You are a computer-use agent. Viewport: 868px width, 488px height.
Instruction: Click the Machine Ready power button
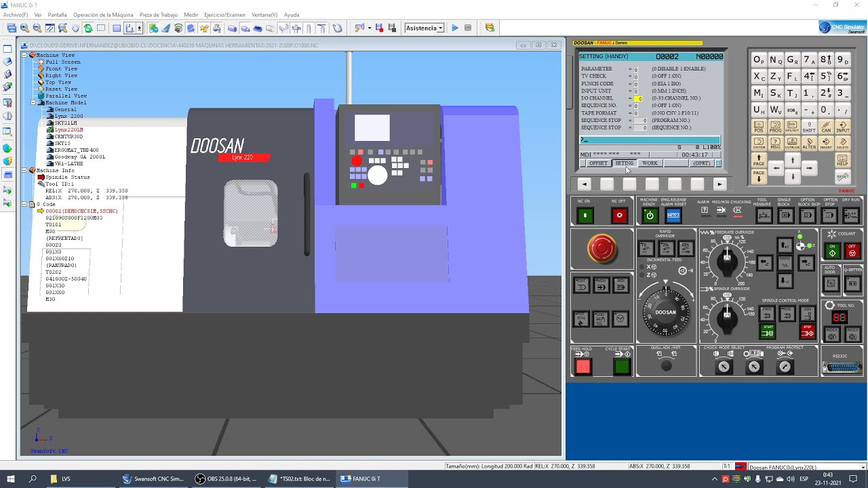[650, 216]
